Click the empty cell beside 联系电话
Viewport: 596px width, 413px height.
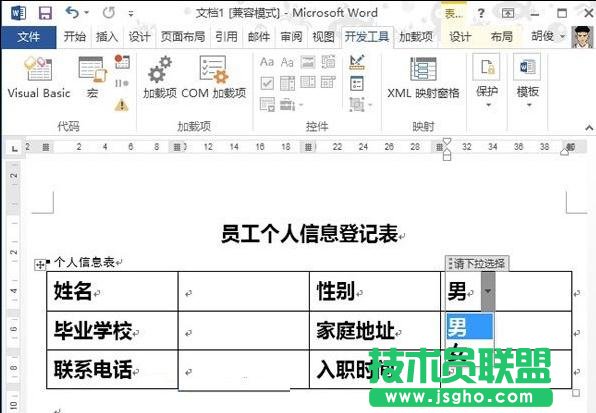tap(244, 369)
